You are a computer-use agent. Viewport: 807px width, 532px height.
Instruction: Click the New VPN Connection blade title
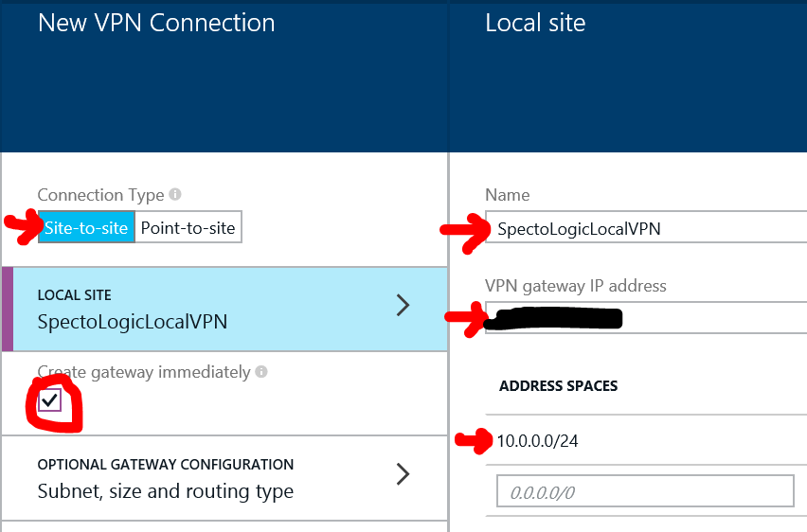point(156,23)
